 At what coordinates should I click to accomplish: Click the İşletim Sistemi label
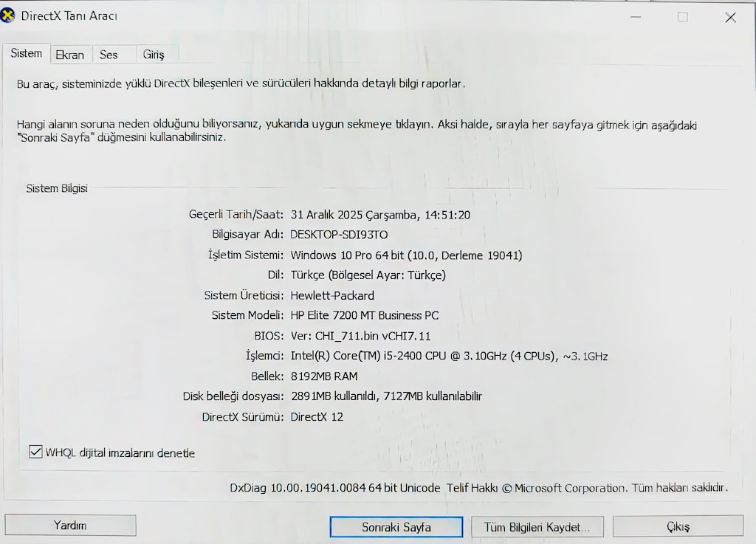click(x=246, y=255)
